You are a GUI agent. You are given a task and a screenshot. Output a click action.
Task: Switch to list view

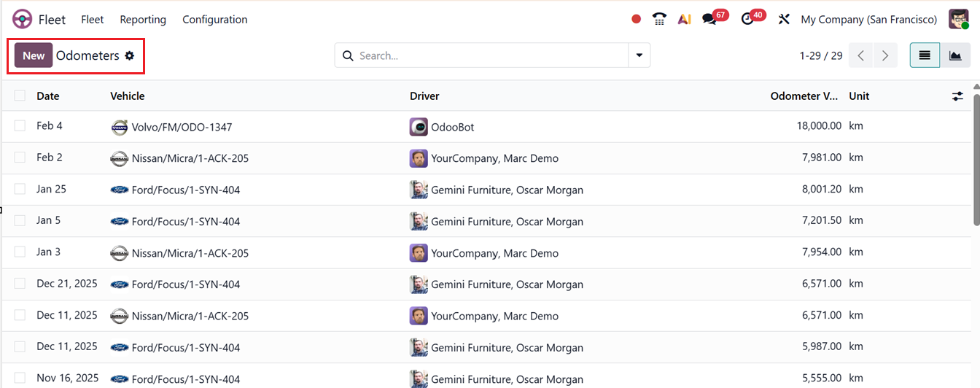[x=925, y=55]
